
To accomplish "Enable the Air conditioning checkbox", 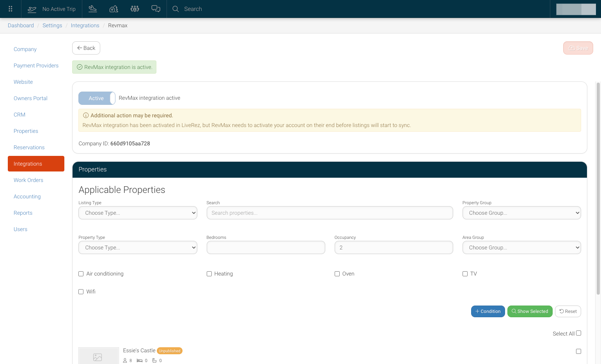I will 81,274.
